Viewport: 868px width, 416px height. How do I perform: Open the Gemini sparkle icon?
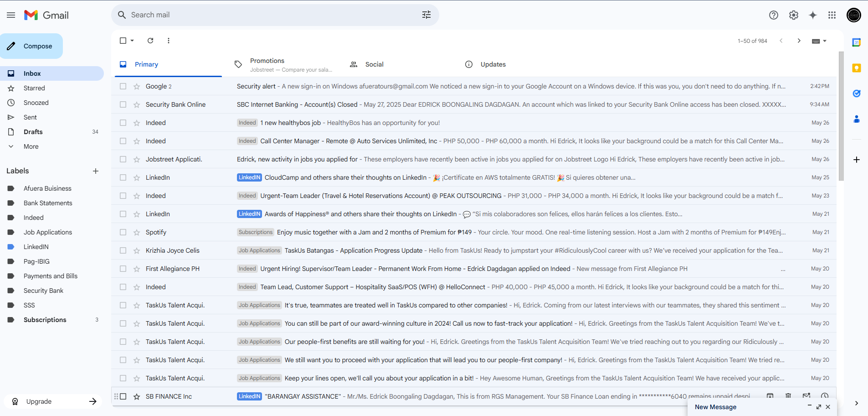pyautogui.click(x=813, y=15)
